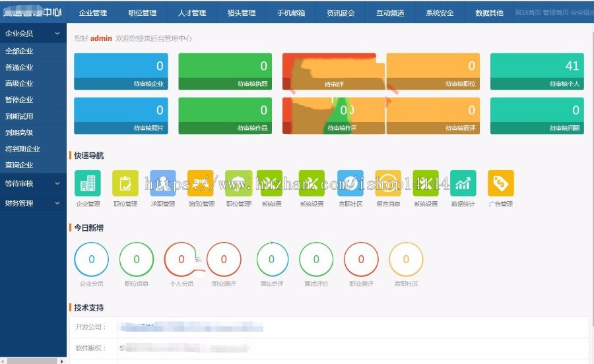Open the 企业管理 top menu
The image size is (594, 364).
point(93,13)
